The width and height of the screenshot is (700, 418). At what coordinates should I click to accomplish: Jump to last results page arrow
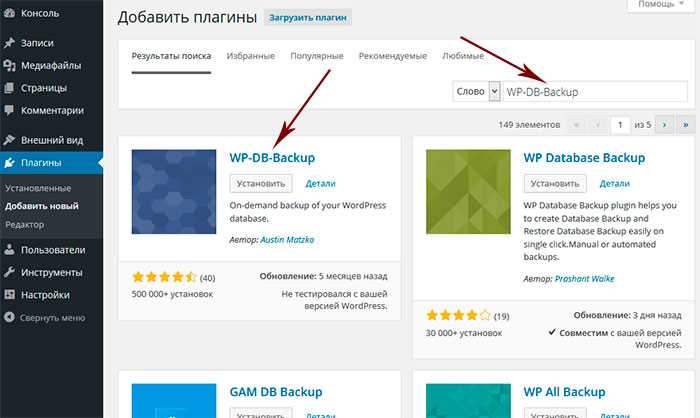tap(686, 125)
